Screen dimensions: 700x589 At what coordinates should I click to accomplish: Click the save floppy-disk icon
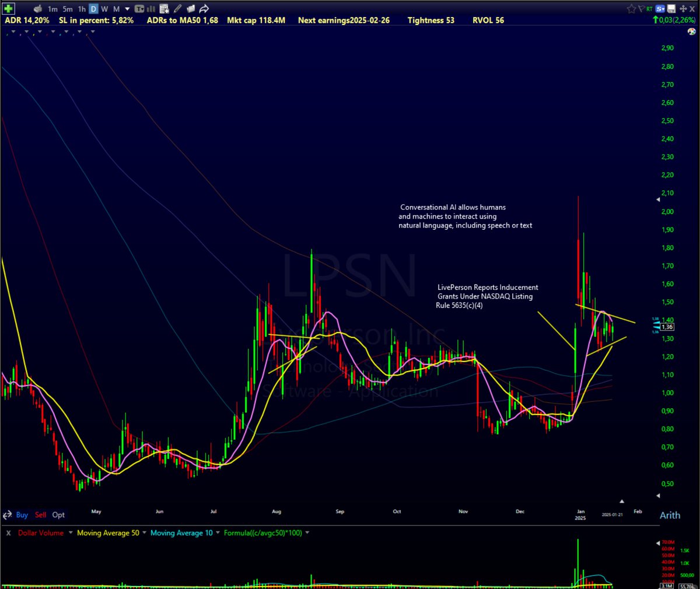click(x=671, y=9)
